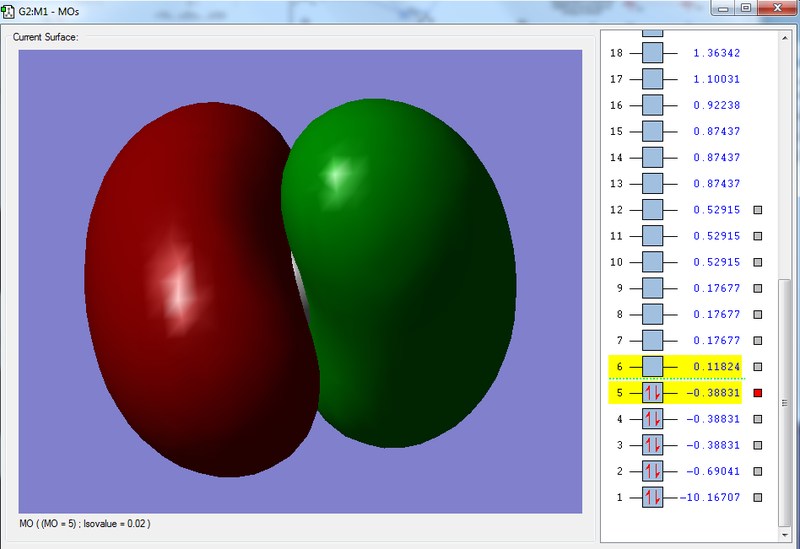Select orbital box for MO 13
The image size is (800, 549).
click(653, 184)
